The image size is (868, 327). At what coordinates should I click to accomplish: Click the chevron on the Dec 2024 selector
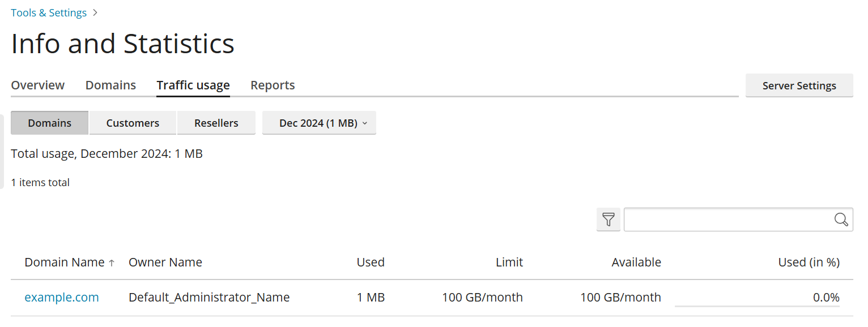pos(365,123)
